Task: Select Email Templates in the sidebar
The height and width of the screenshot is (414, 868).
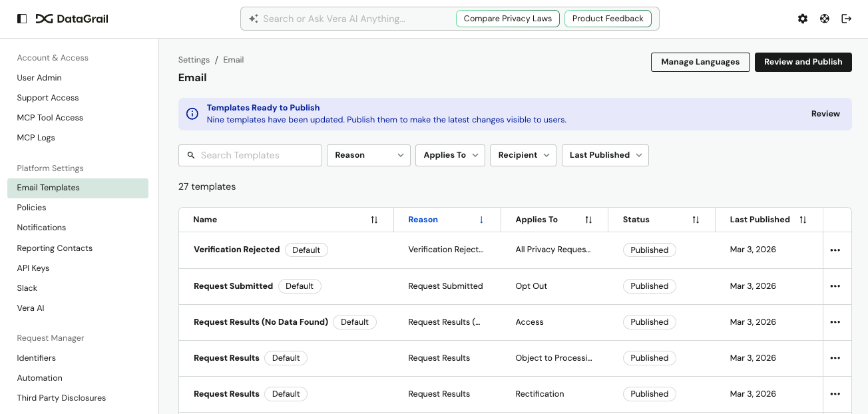Action: click(48, 188)
